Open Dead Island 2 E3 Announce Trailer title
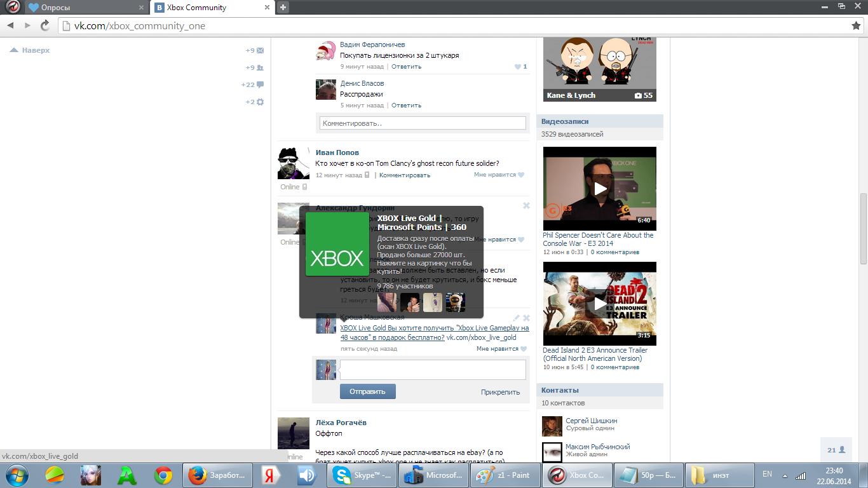868x488 pixels. [x=595, y=355]
